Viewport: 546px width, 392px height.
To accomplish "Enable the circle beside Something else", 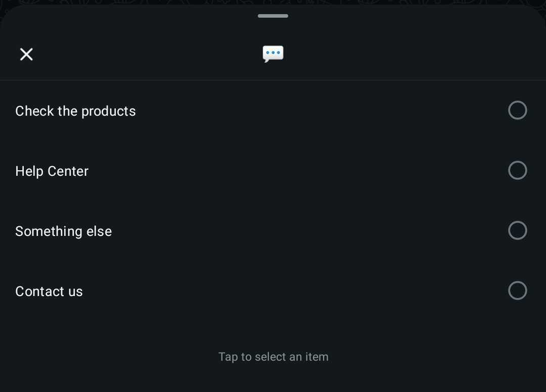I will 517,230.
